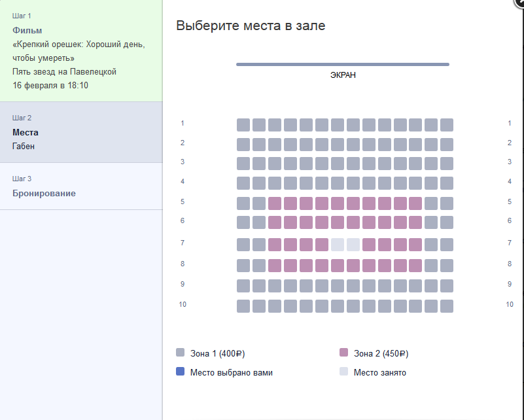Choose the rightmost pink seat in row 8
The image size is (524, 420).
coord(415,266)
